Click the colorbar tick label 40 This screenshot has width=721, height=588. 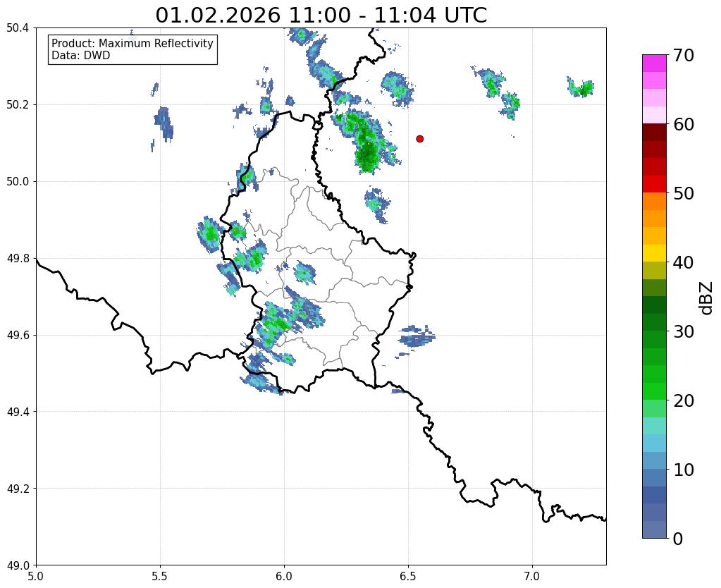point(684,262)
